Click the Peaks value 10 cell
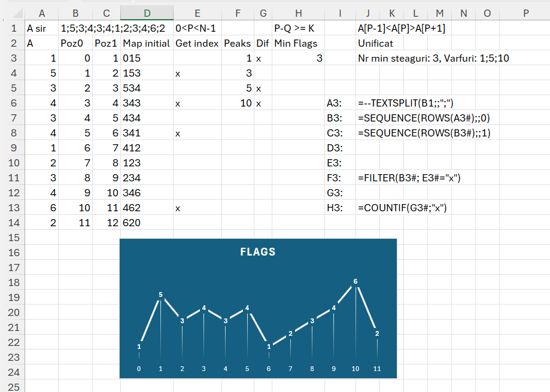550x392 pixels. pyautogui.click(x=238, y=103)
